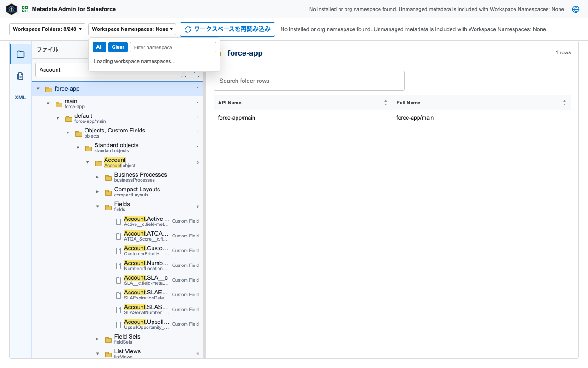Click the QR code icon in header

[x=25, y=9]
